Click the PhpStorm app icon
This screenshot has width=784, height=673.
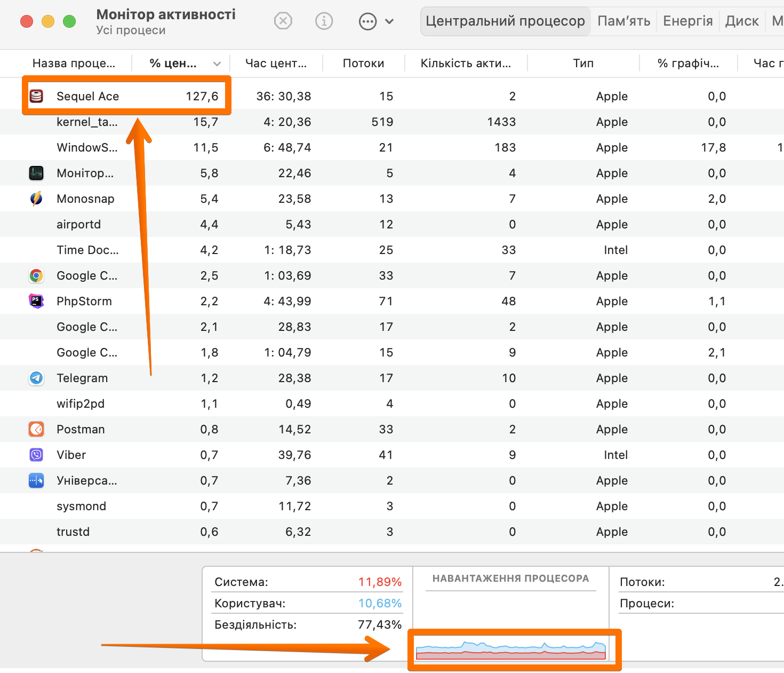tap(36, 301)
